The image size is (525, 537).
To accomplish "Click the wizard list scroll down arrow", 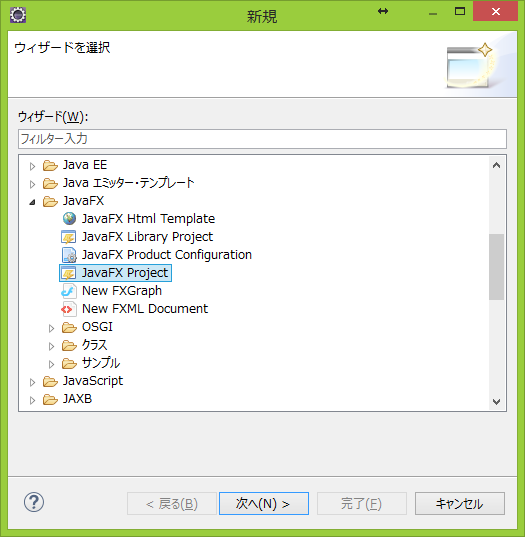I will pos(496,401).
